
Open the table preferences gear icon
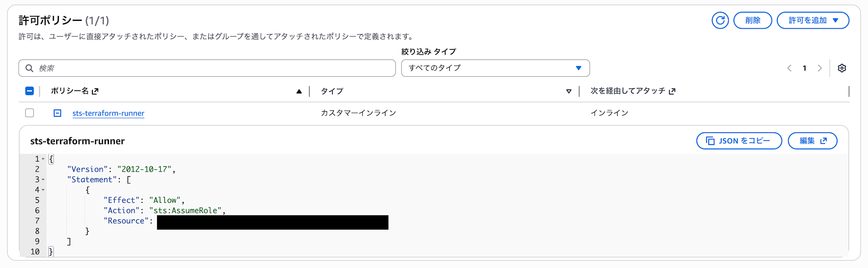coord(842,68)
